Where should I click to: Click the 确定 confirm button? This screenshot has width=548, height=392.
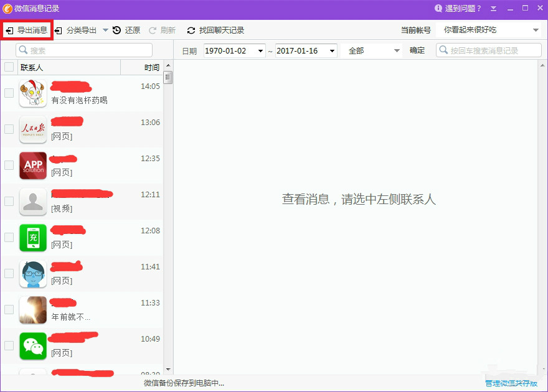(x=417, y=51)
